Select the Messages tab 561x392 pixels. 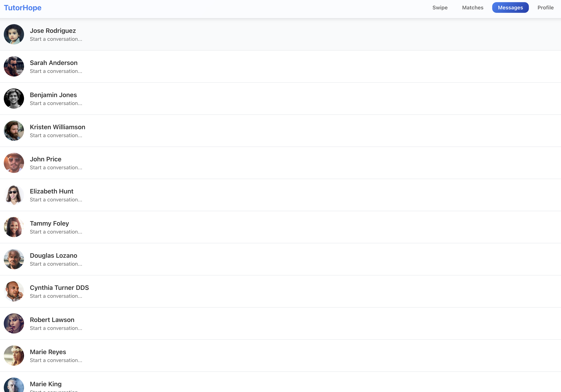click(x=510, y=8)
